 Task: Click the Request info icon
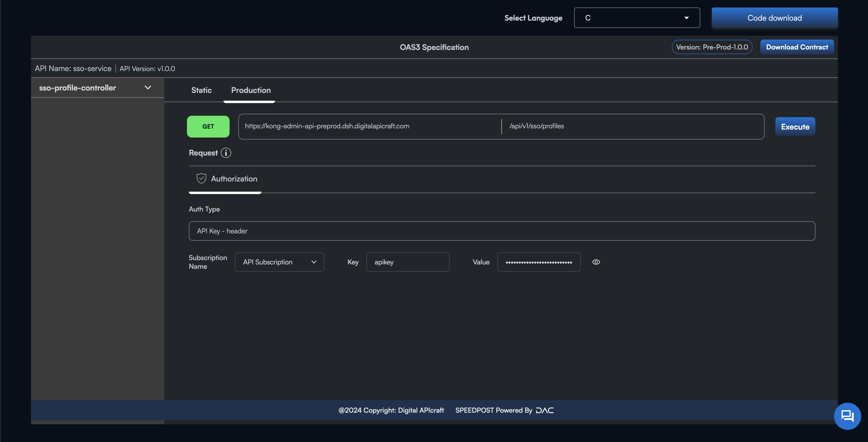pos(226,153)
